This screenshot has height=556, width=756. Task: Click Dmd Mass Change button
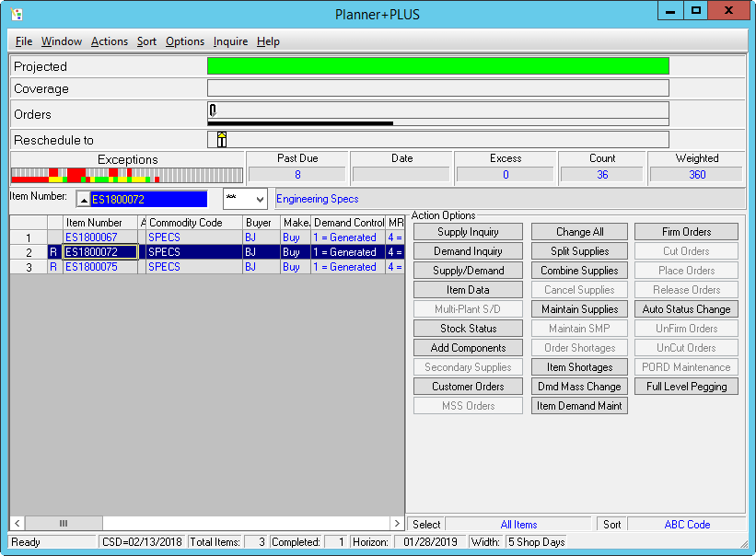click(579, 386)
